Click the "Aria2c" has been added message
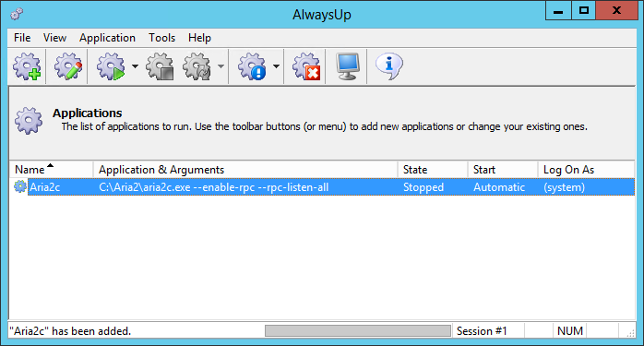 (x=70, y=331)
